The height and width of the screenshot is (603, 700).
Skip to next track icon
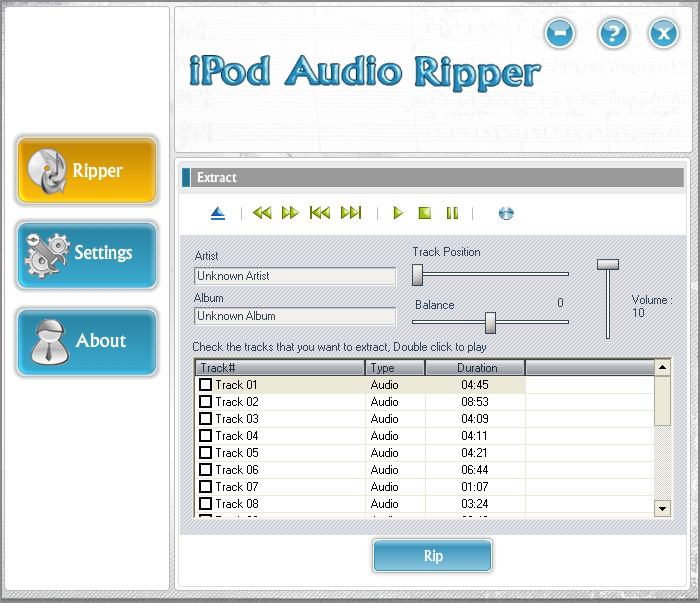coord(351,213)
